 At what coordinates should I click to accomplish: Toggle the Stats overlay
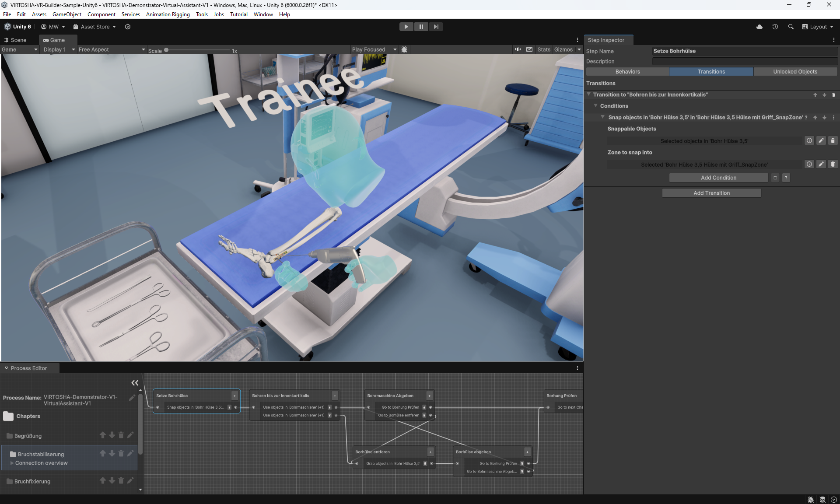tap(544, 49)
